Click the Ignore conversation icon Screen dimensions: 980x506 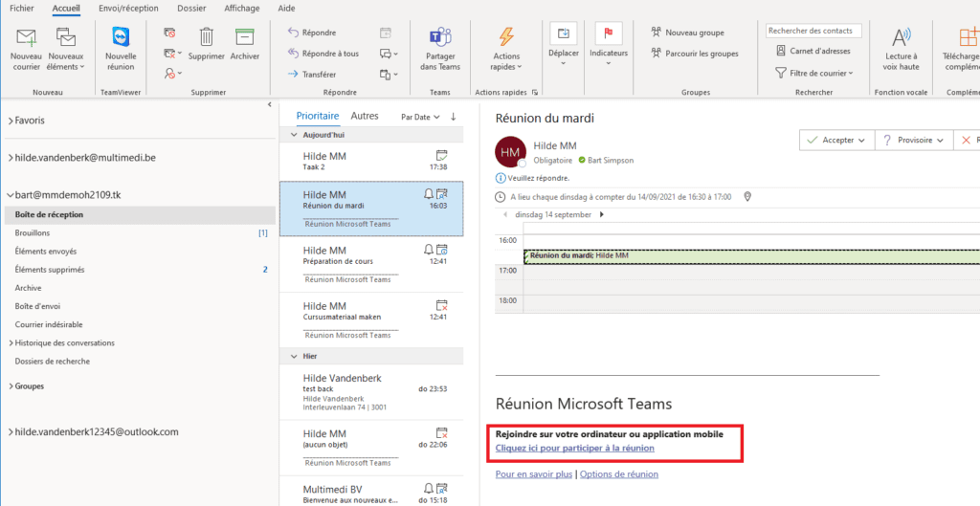pos(169,33)
